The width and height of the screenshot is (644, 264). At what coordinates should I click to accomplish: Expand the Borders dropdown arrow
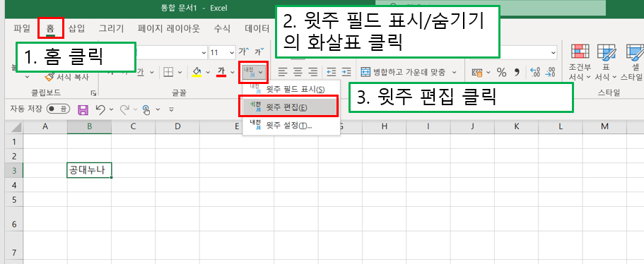(x=180, y=72)
